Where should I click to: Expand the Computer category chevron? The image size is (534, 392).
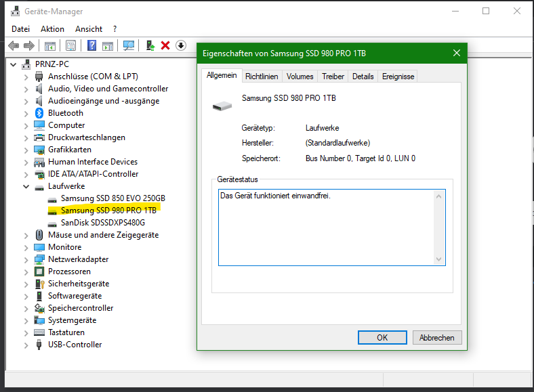pos(26,125)
